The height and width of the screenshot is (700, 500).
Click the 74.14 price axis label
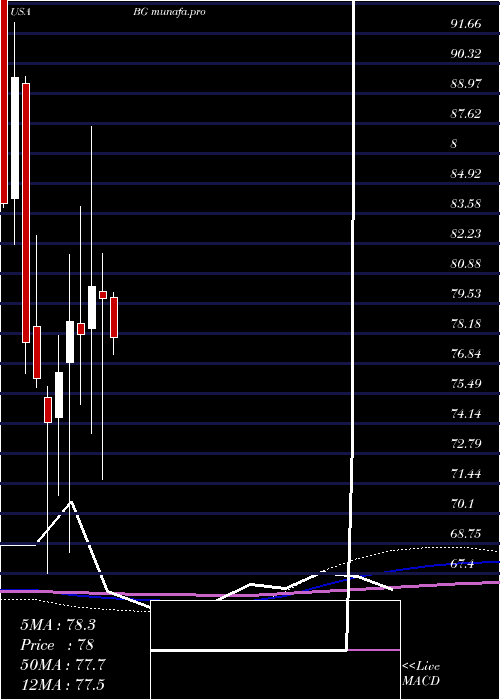click(x=466, y=413)
